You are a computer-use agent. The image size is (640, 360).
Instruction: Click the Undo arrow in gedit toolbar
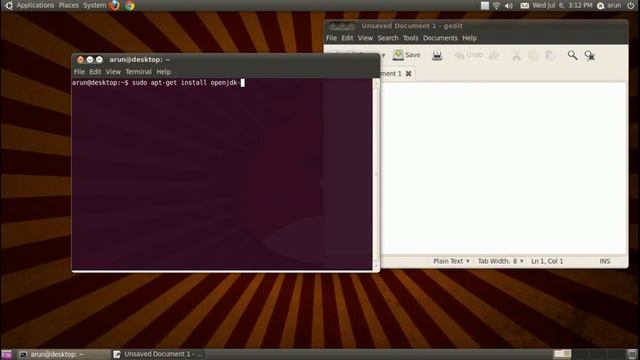click(460, 55)
